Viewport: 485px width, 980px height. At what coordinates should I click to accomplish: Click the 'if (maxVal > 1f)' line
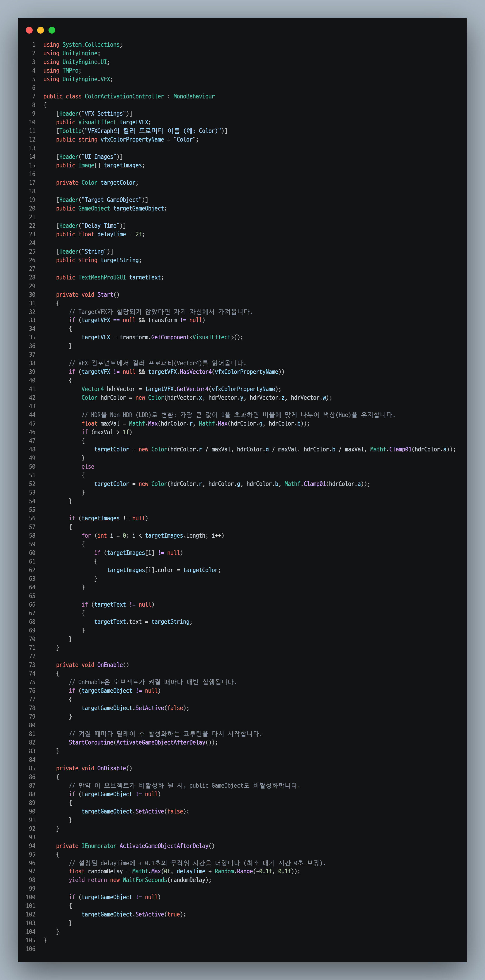point(107,432)
